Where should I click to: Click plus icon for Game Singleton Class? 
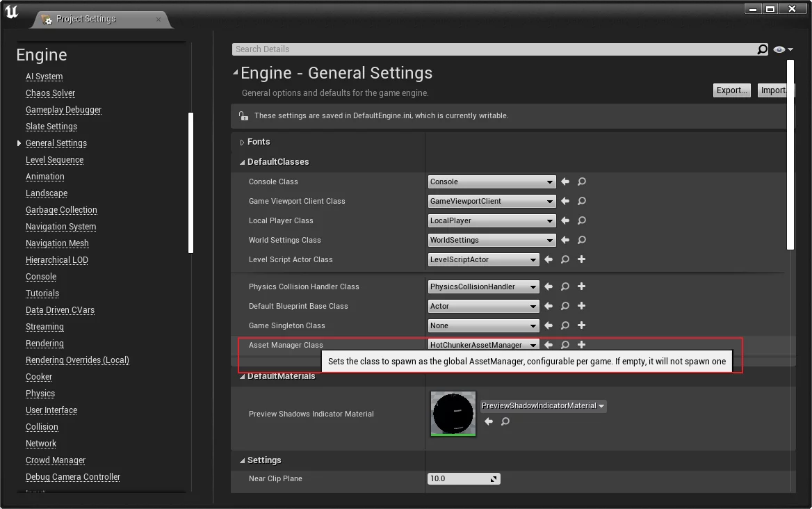point(582,325)
